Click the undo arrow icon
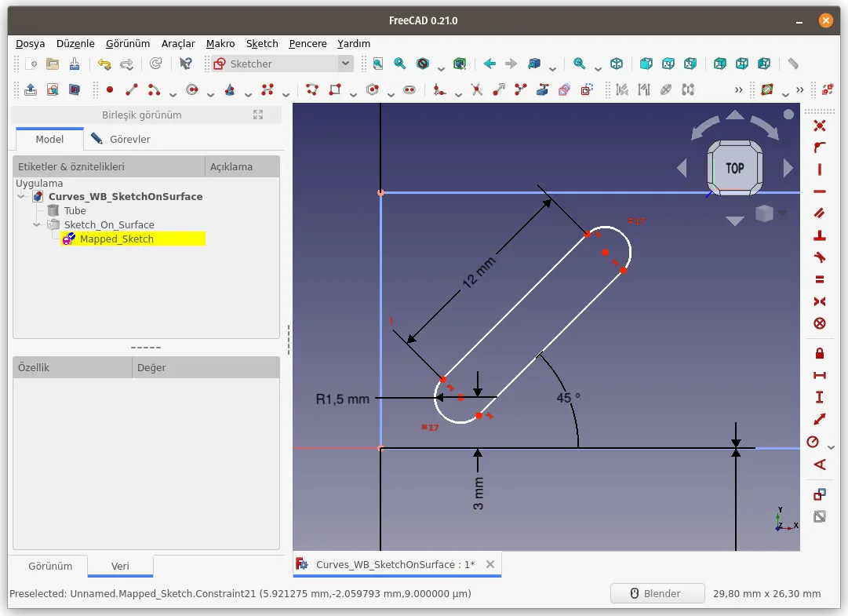 coord(104,64)
